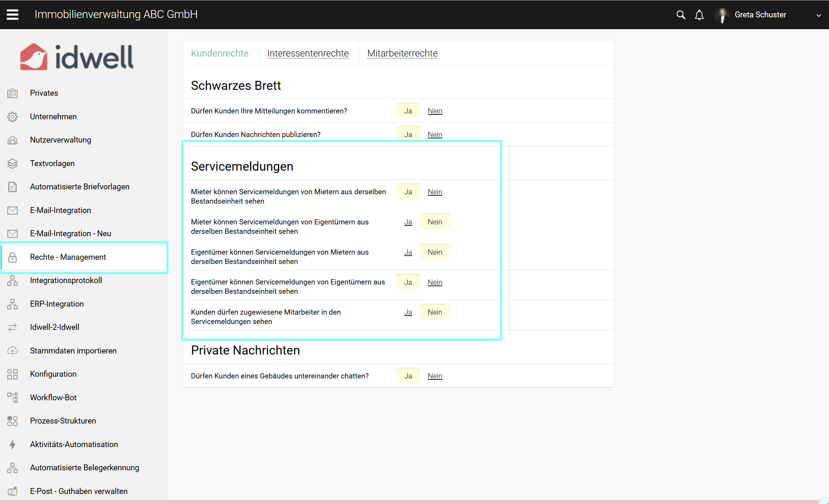The width and height of the screenshot is (829, 504).
Task: Click the Workflow-Bot sidebar icon
Action: coord(12,398)
